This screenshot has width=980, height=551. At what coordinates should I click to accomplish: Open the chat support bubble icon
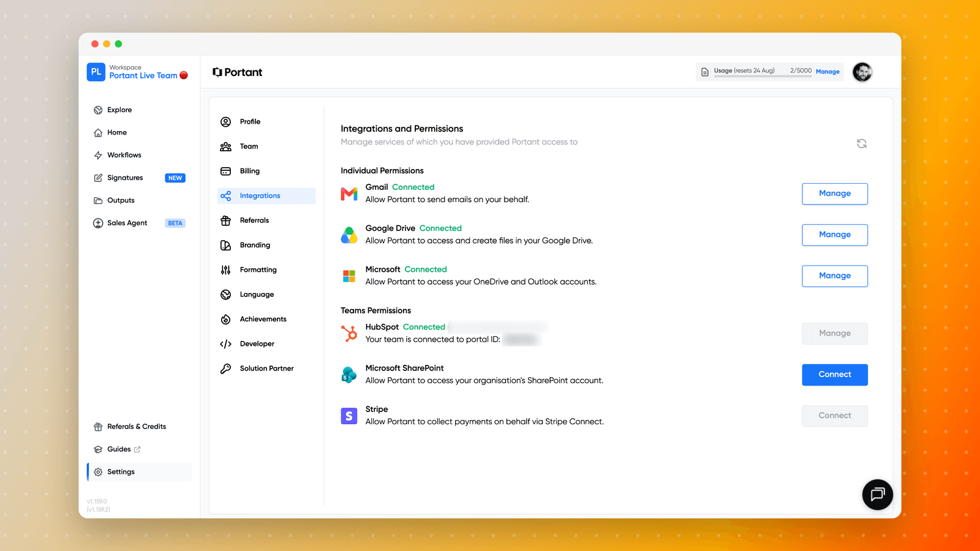(877, 495)
